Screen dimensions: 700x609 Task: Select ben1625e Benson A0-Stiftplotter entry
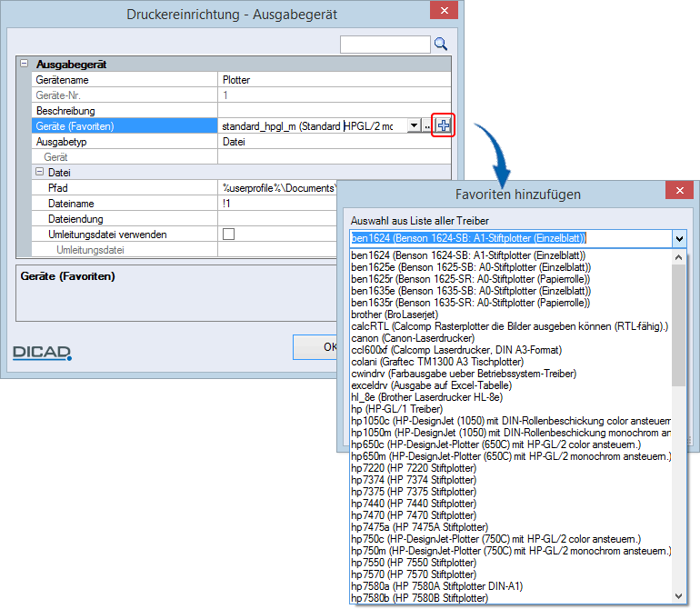511,267
